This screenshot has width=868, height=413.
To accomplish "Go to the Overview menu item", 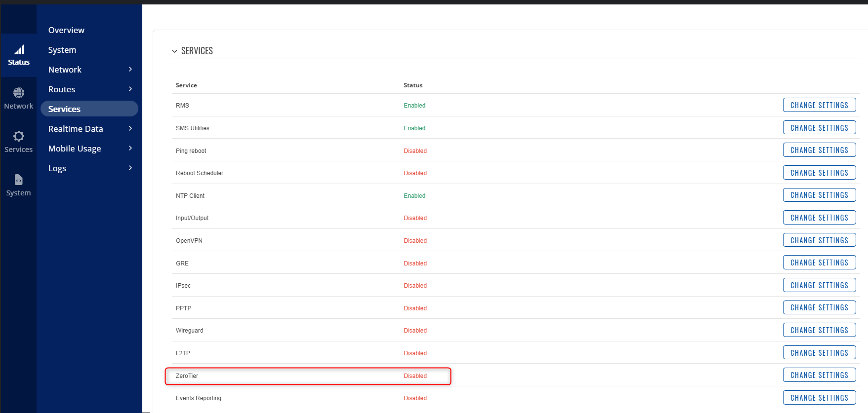I will click(66, 30).
